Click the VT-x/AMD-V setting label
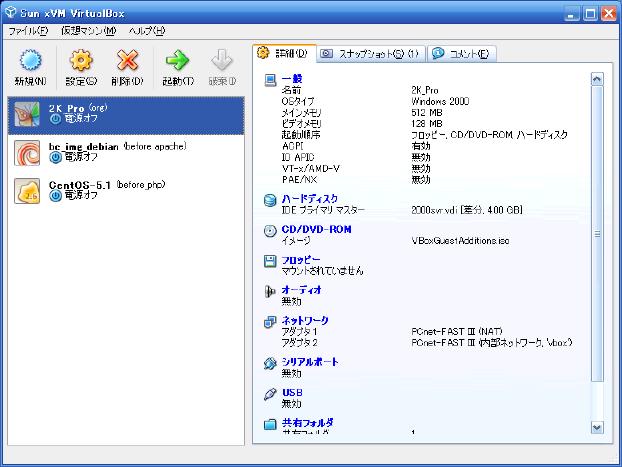 point(311,168)
